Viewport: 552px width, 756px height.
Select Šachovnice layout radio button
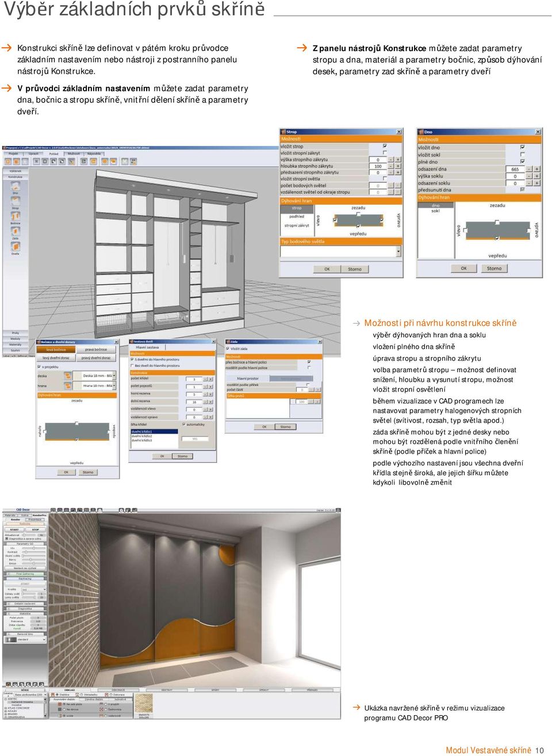pos(106,709)
